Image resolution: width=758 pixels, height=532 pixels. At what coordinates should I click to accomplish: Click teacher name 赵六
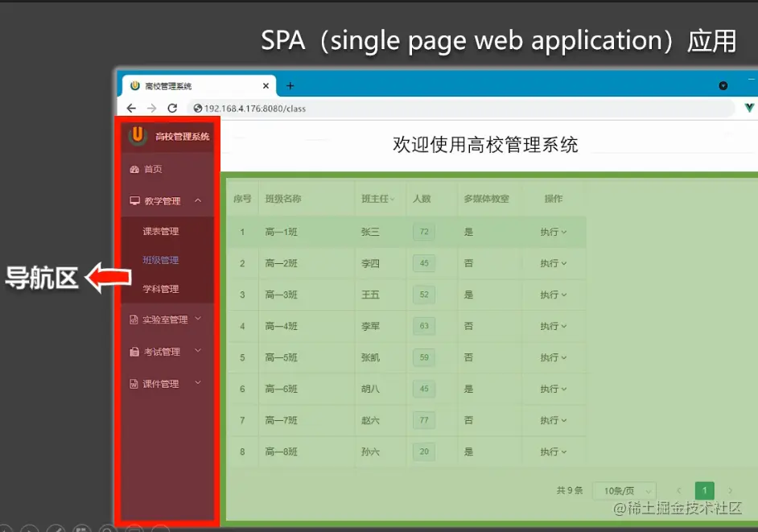(x=370, y=420)
